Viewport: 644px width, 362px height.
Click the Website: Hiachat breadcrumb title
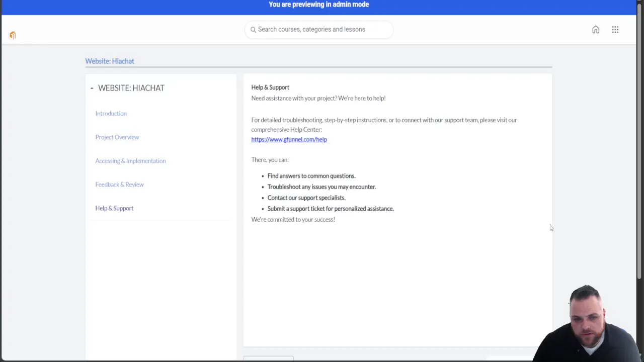(x=110, y=61)
